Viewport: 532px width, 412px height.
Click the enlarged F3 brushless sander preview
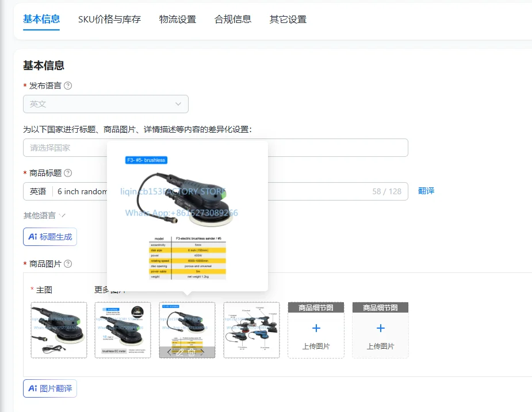pos(187,217)
